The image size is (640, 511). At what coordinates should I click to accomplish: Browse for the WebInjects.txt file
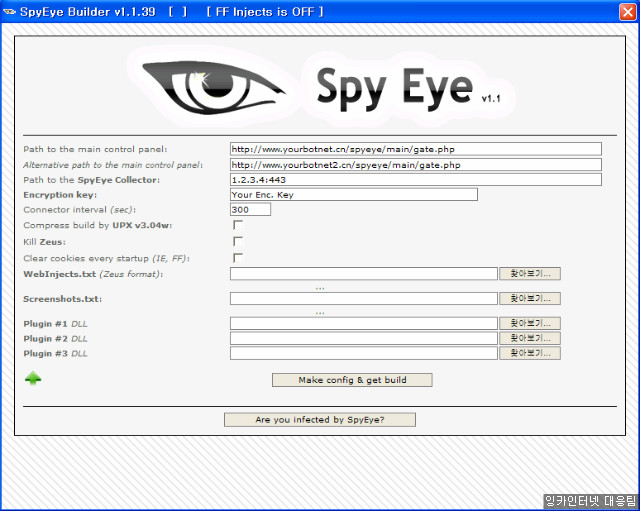tap(530, 273)
